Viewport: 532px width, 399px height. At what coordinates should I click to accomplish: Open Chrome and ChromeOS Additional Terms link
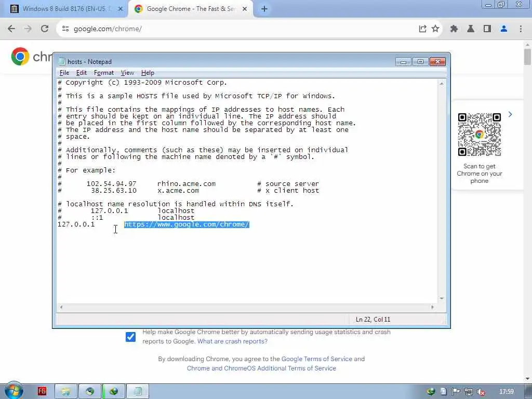(x=261, y=368)
